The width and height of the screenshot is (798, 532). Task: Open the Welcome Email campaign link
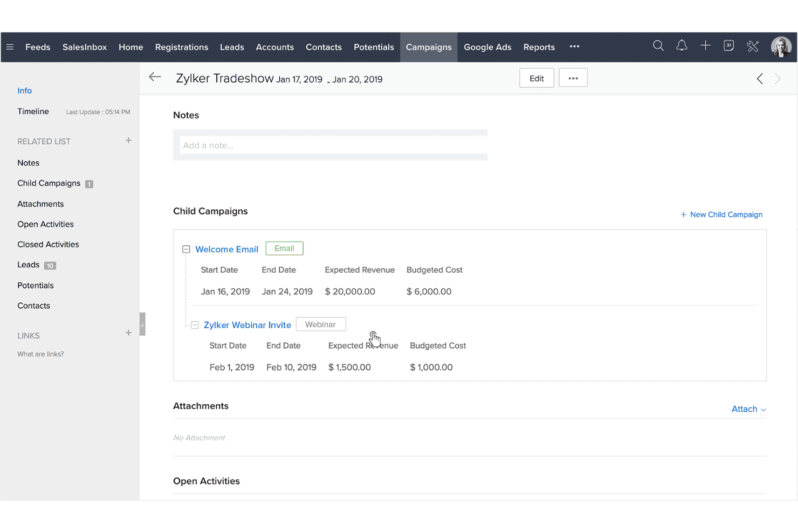(x=226, y=249)
